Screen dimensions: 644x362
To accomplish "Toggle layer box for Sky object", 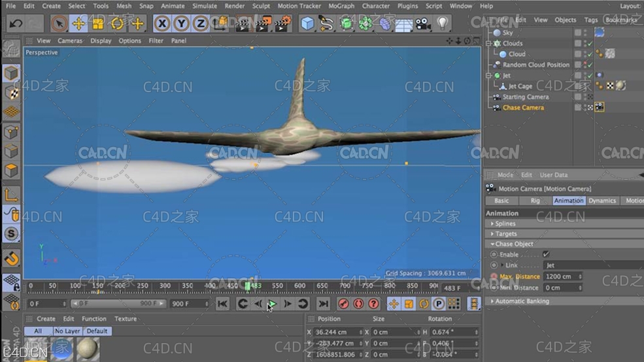I will click(x=578, y=33).
